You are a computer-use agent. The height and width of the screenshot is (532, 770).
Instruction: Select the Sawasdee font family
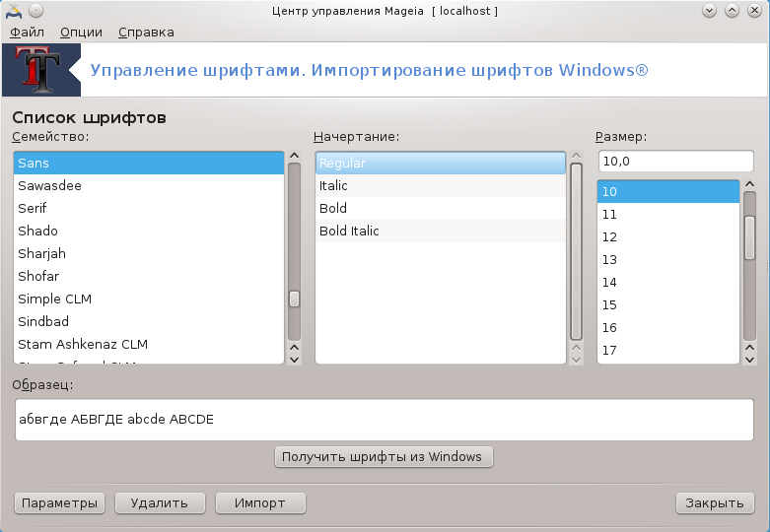coord(149,185)
